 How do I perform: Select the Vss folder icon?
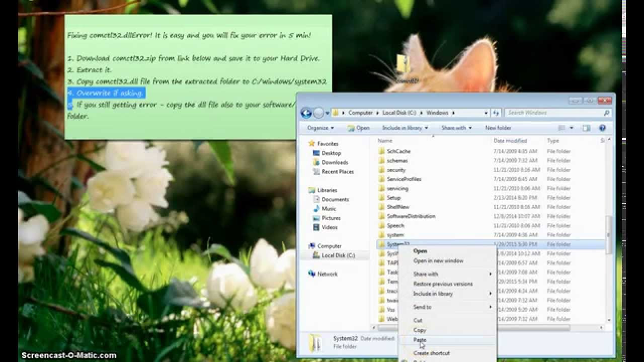pyautogui.click(x=381, y=310)
